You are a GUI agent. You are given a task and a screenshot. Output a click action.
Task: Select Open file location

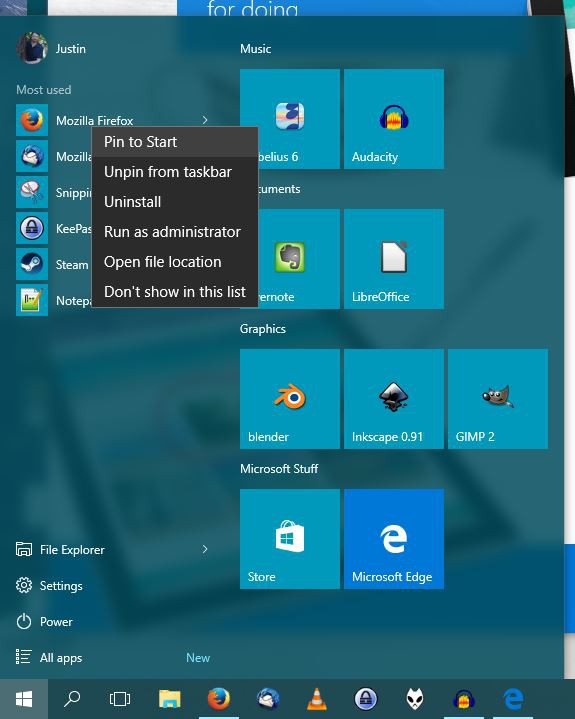click(x=175, y=262)
